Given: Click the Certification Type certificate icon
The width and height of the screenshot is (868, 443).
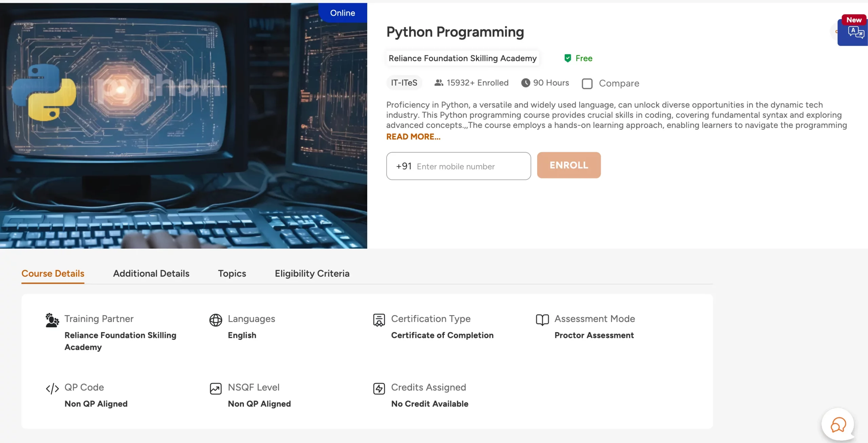Looking at the screenshot, I should 379,320.
